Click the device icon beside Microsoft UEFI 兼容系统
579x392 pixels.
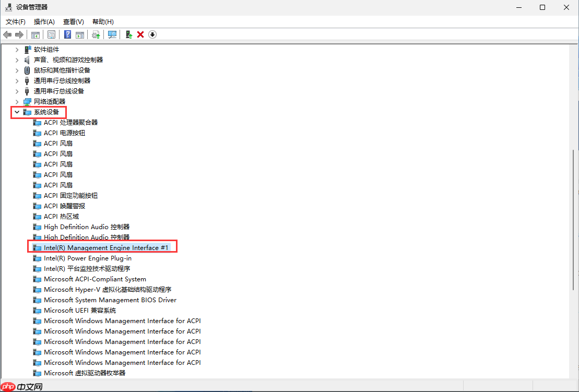37,311
